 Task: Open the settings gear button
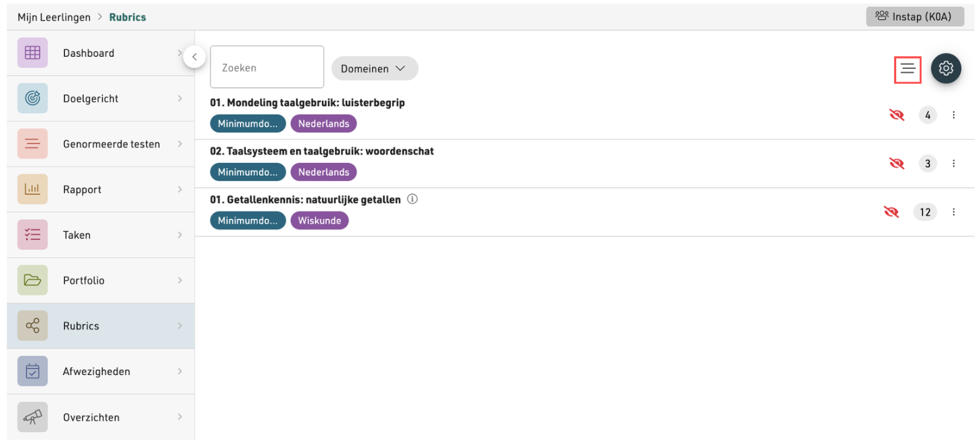click(x=946, y=68)
